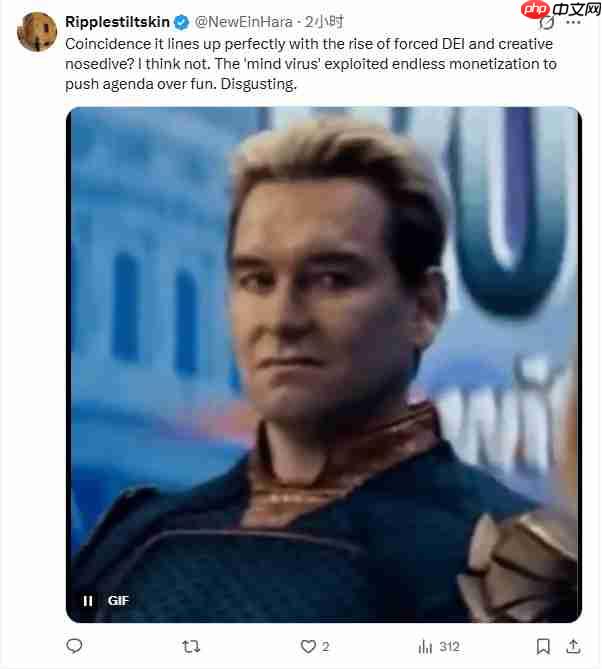Open the tweet via 2小时 timestamp
Viewport: 602px width, 669px height.
323,22
